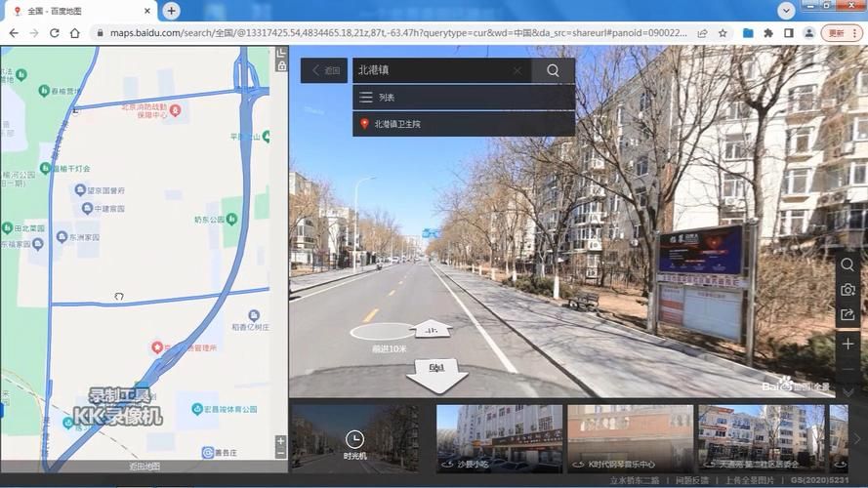Collapse the thumbnail strip with down chevron

point(847,391)
